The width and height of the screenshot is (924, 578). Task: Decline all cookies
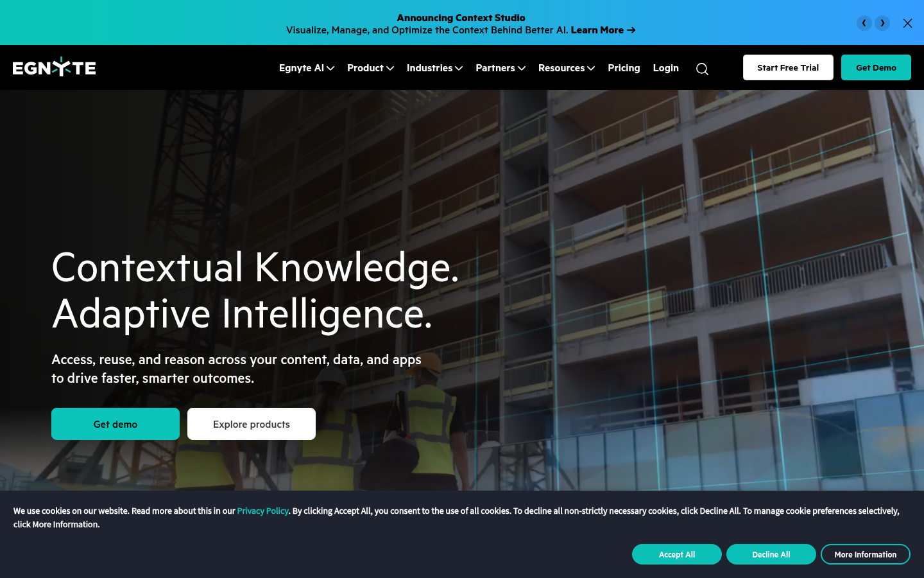pos(771,554)
